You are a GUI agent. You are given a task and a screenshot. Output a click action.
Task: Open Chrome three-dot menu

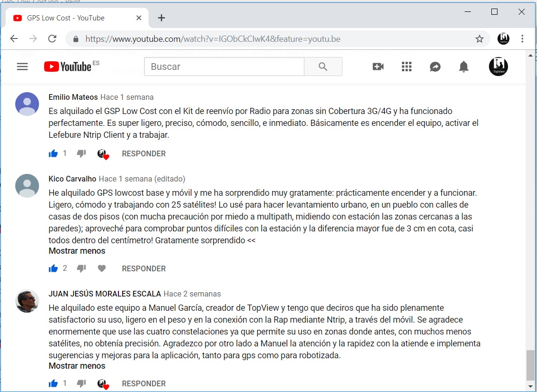click(x=522, y=38)
